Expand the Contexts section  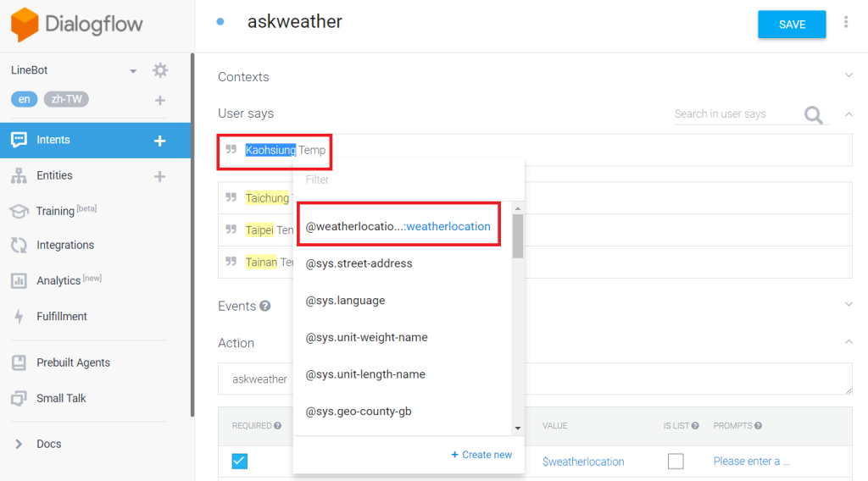[849, 75]
